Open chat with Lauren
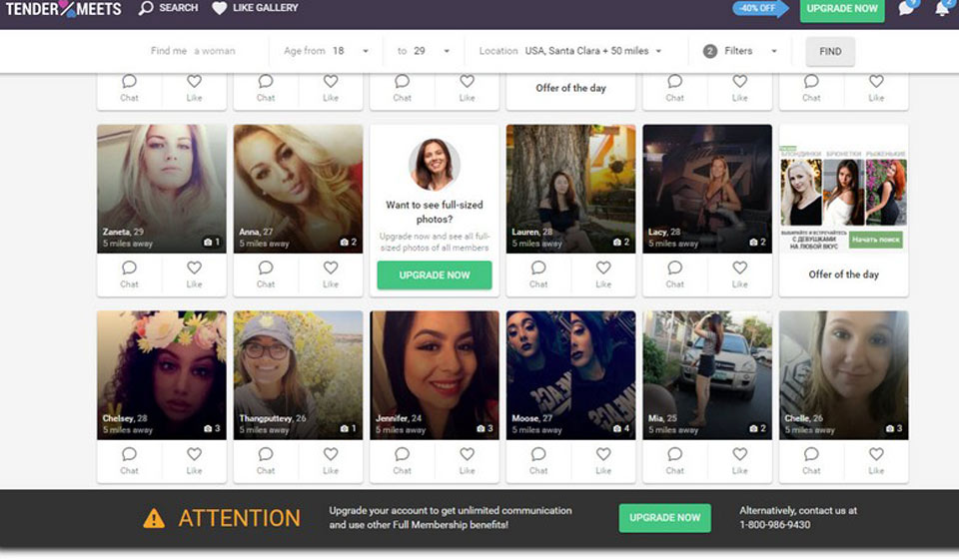Screen dimensions: 959x560 (x=538, y=269)
